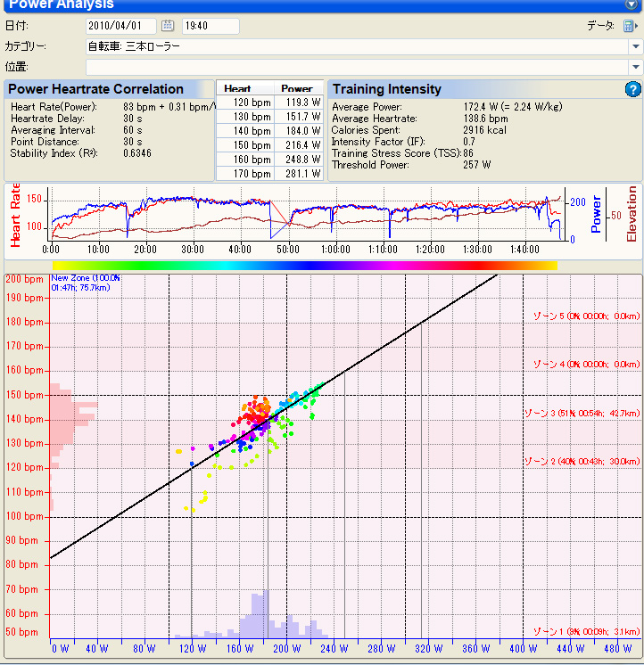The width and height of the screenshot is (644, 665).
Task: Click the red Heart Rate axis label
Action: [x=15, y=215]
